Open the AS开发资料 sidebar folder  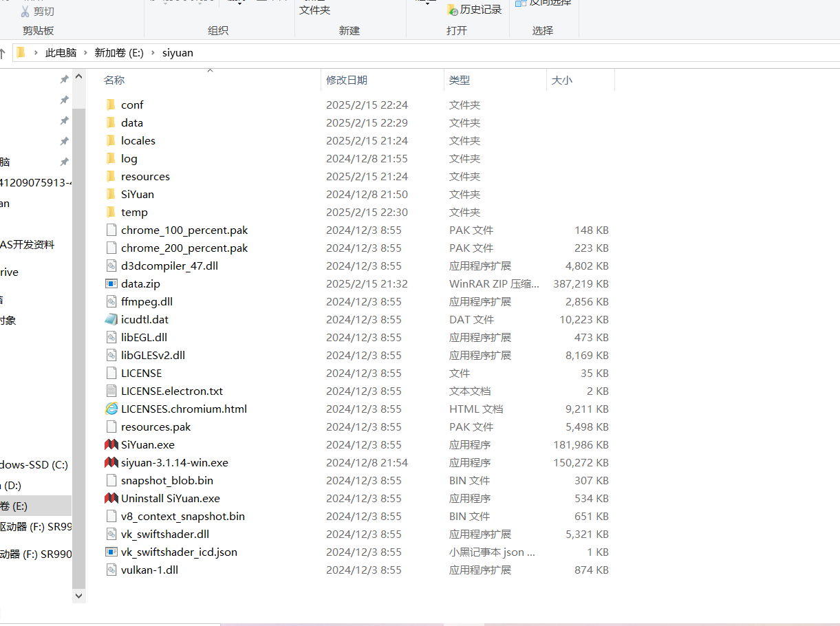(x=27, y=244)
